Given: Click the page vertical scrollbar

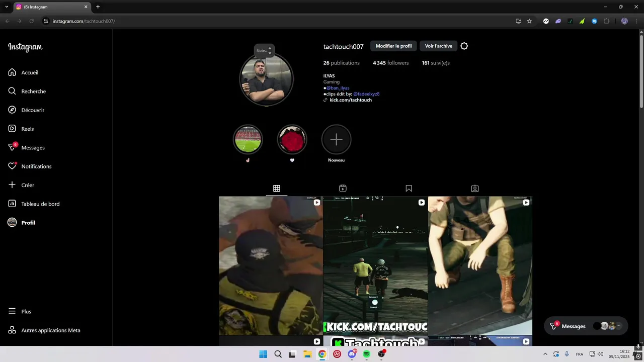Looking at the screenshot, I should point(641,70).
